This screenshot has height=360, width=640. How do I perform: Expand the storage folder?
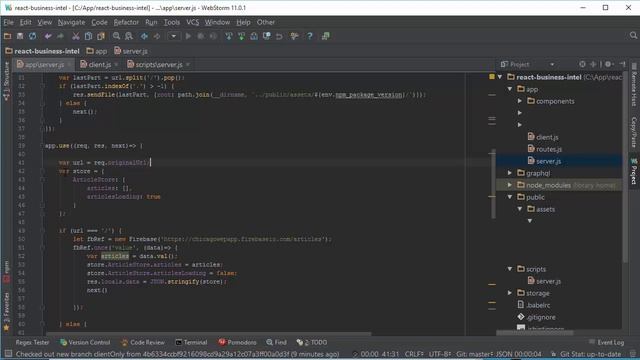pyautogui.click(x=510, y=293)
